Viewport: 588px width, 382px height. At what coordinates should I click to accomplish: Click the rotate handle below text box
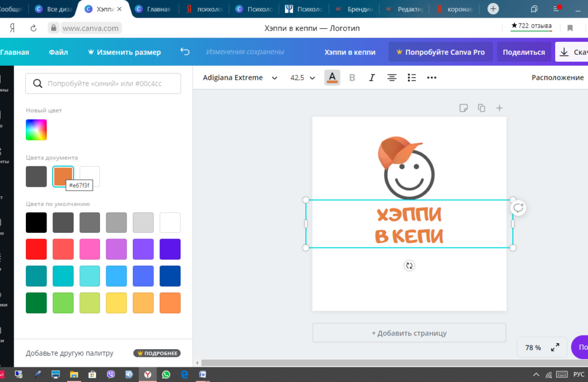[x=409, y=266]
